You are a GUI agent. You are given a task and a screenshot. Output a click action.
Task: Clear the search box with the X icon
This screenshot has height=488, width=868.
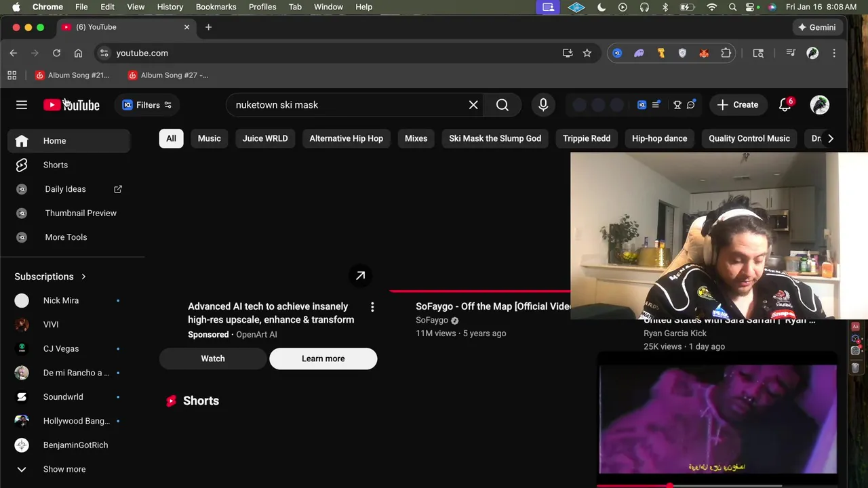pyautogui.click(x=473, y=105)
